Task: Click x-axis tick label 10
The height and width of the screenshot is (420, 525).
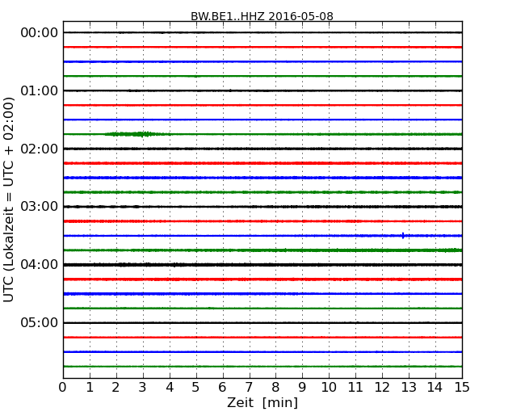Action: 329,388
